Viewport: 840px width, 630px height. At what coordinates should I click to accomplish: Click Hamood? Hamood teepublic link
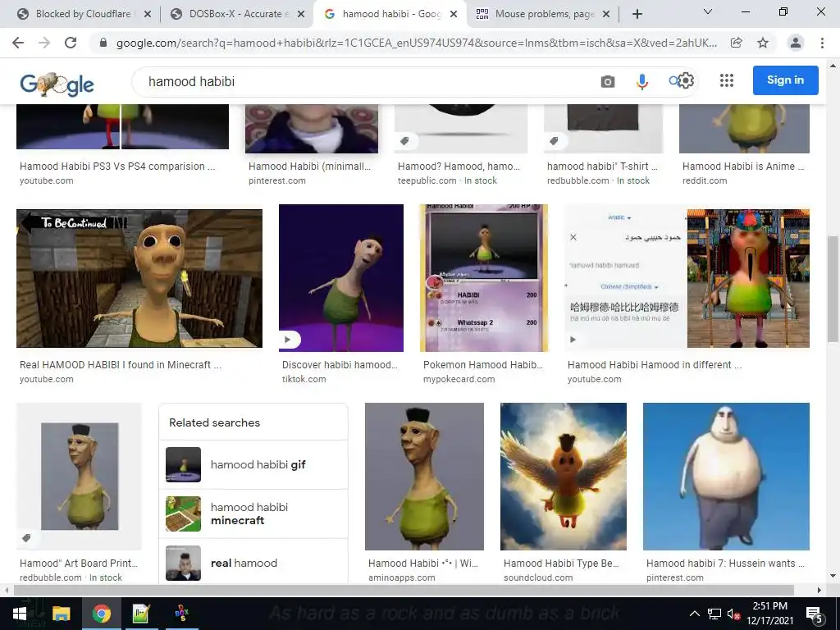[459, 166]
